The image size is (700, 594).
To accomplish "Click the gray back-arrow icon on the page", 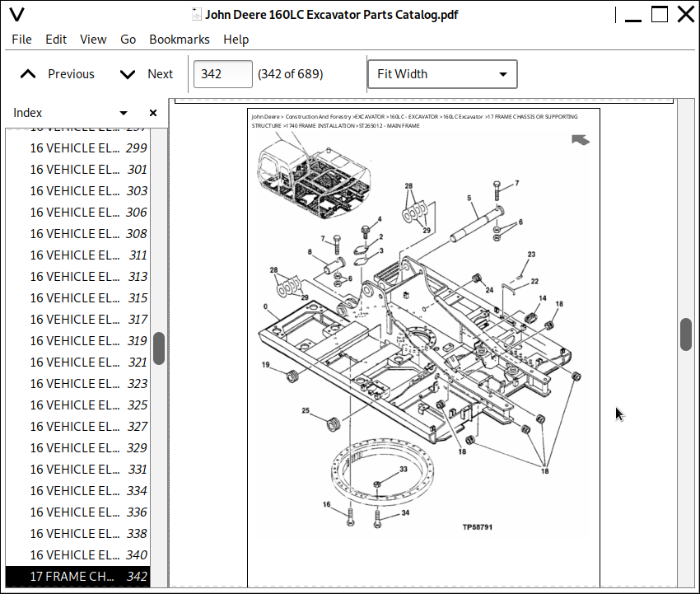I will pos(581,140).
